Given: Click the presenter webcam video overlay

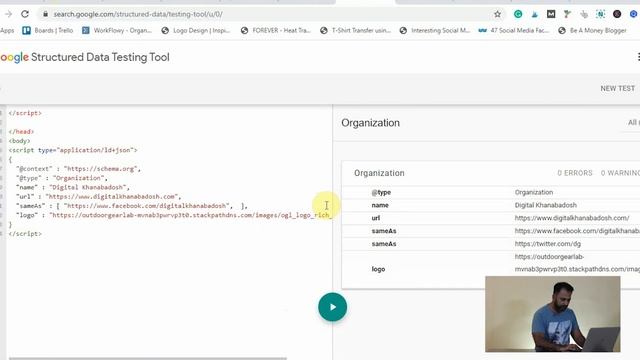Looking at the screenshot, I should pyautogui.click(x=553, y=314).
